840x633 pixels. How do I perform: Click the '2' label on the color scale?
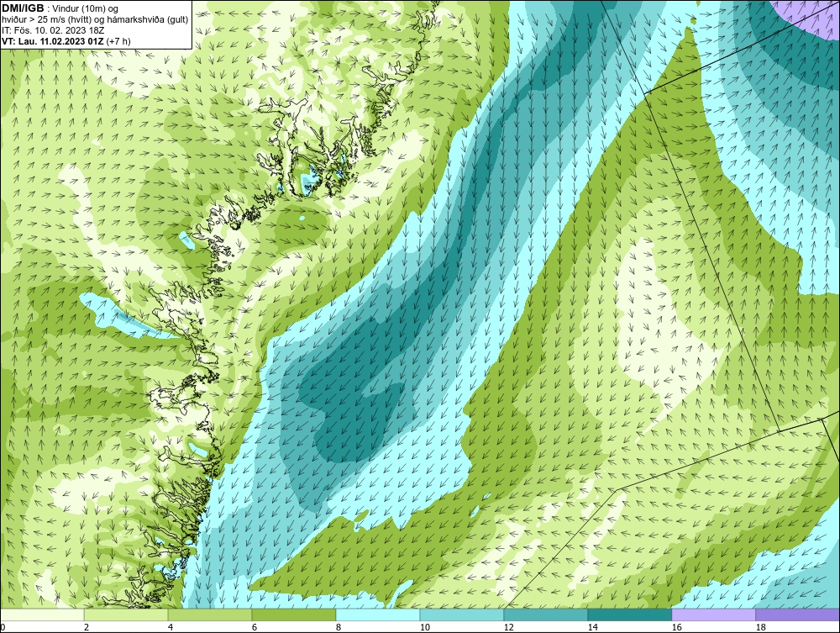(x=87, y=627)
